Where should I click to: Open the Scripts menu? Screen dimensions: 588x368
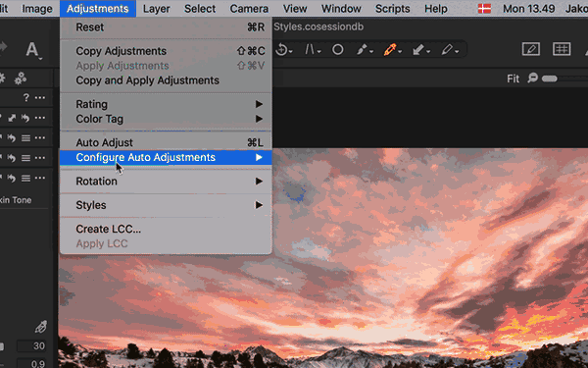393,8
